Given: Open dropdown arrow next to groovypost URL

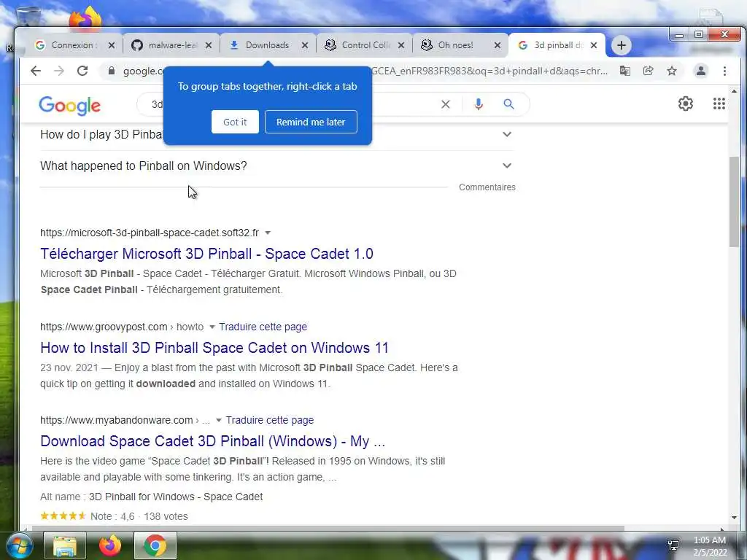Looking at the screenshot, I should 212,327.
